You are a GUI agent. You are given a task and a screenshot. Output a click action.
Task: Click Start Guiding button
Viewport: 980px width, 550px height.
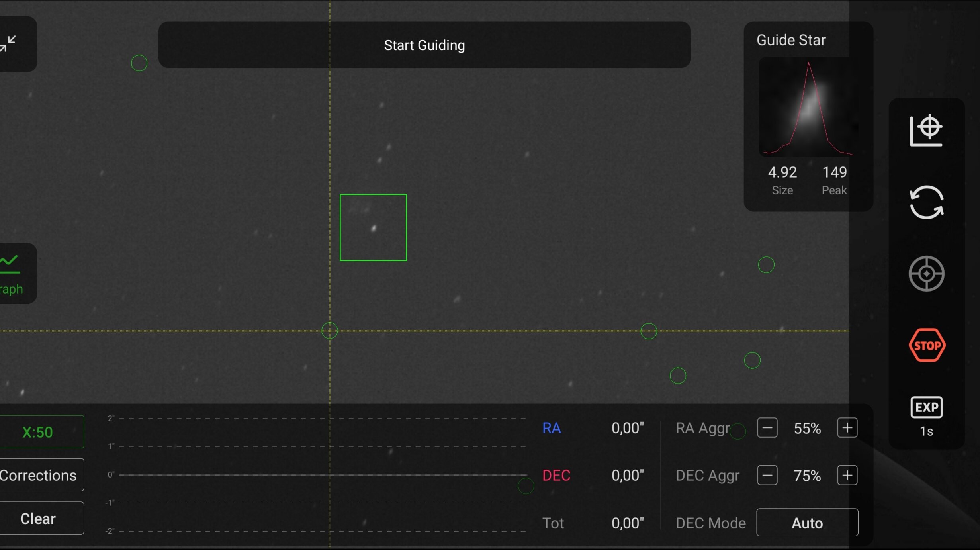click(x=424, y=45)
